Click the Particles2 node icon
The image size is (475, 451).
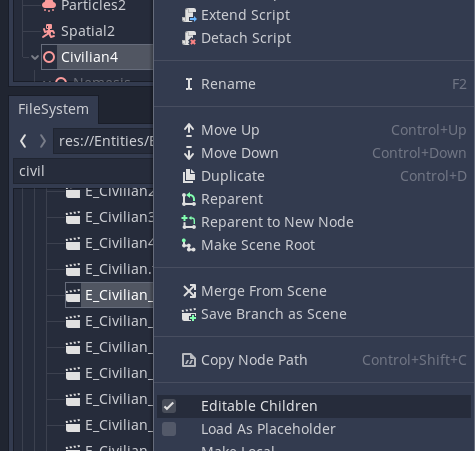pyautogui.click(x=49, y=6)
